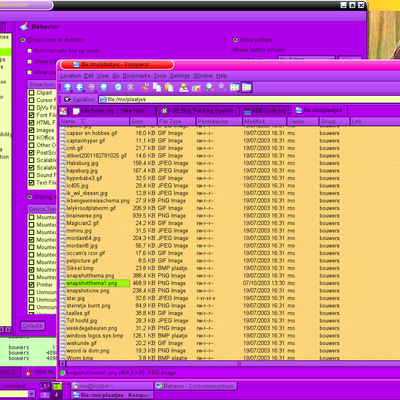Image resolution: width=400 pixels, height=400 pixels.
Task: Activate mo@Kristel taskbar entry
Action: 112,386
